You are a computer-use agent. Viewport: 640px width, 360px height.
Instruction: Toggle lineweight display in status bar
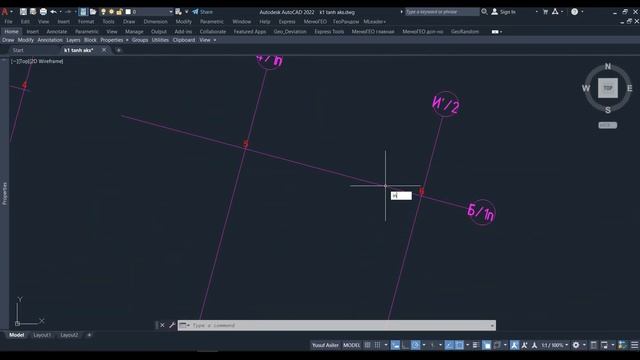tap(476, 345)
